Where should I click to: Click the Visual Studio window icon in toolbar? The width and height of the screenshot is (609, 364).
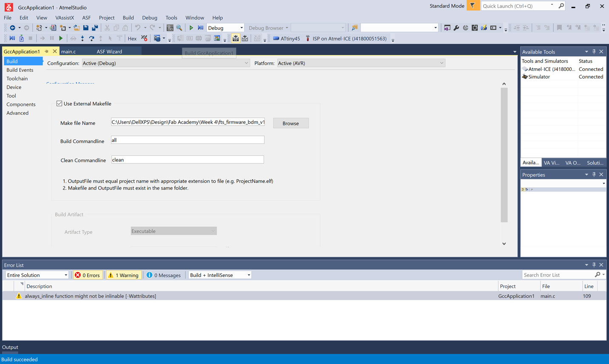(x=447, y=28)
